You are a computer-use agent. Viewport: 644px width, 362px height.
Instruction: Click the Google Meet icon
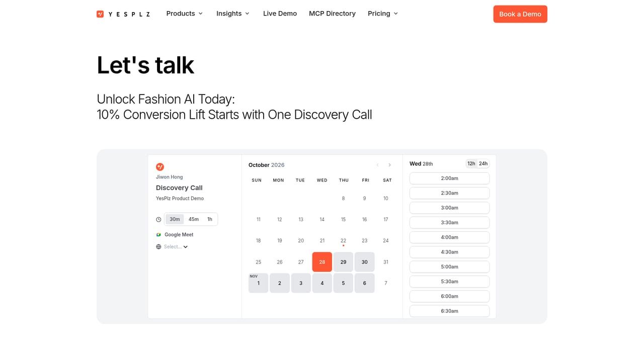[158, 235]
